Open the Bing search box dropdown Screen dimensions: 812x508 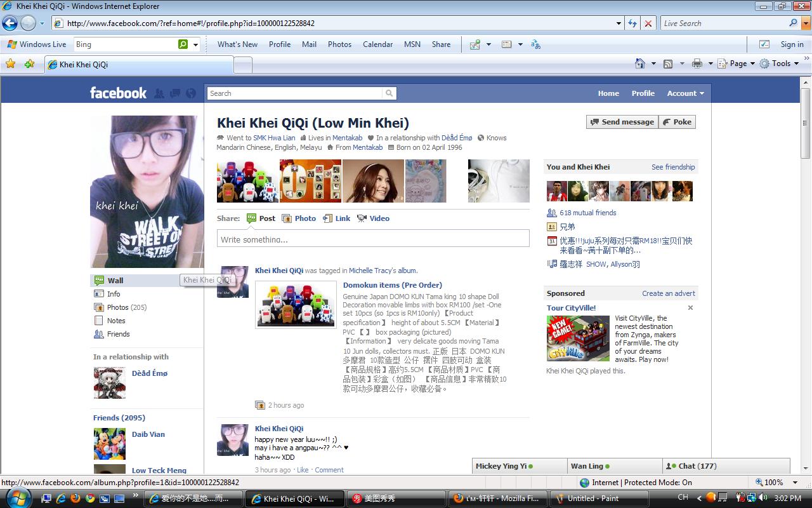tap(195, 44)
